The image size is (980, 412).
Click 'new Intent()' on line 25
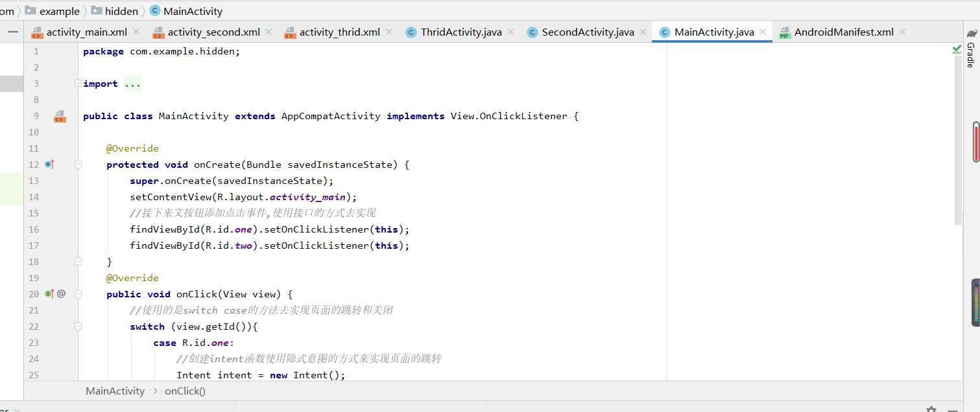305,375
